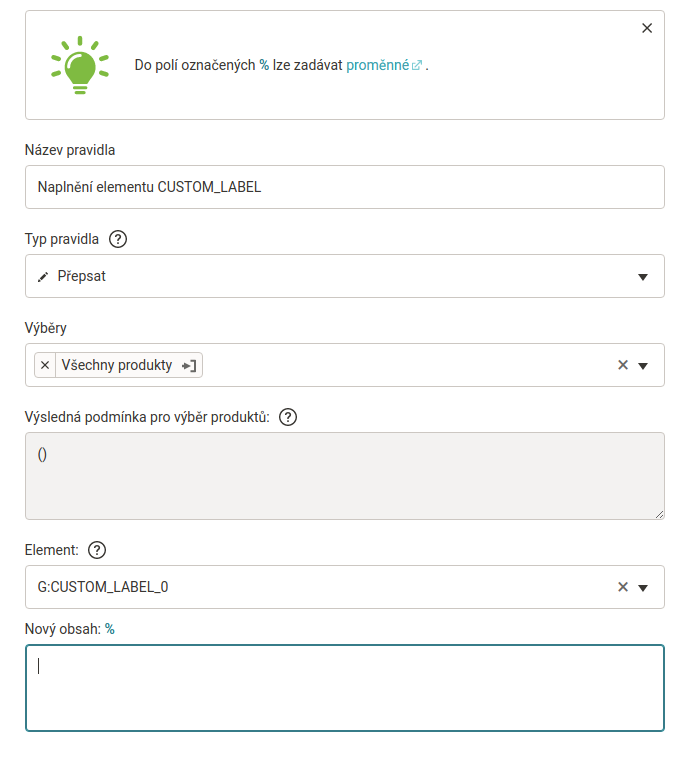Remove the Všechny produkty tag

tap(45, 365)
